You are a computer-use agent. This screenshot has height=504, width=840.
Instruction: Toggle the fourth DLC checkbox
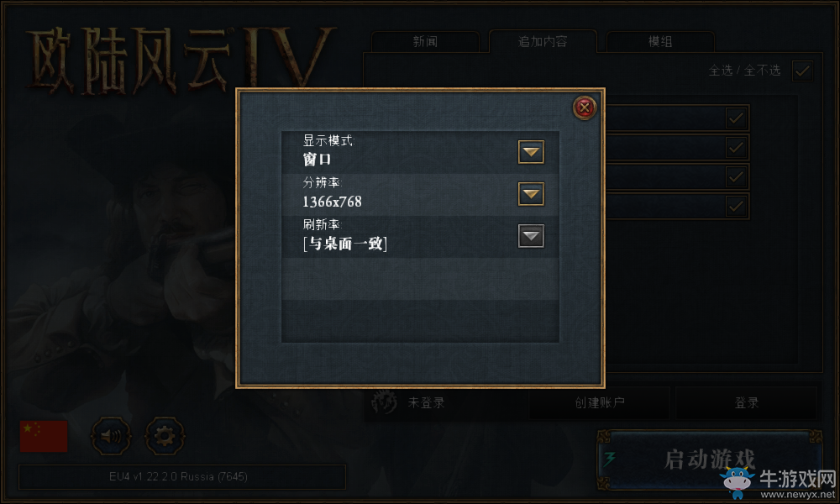[736, 206]
